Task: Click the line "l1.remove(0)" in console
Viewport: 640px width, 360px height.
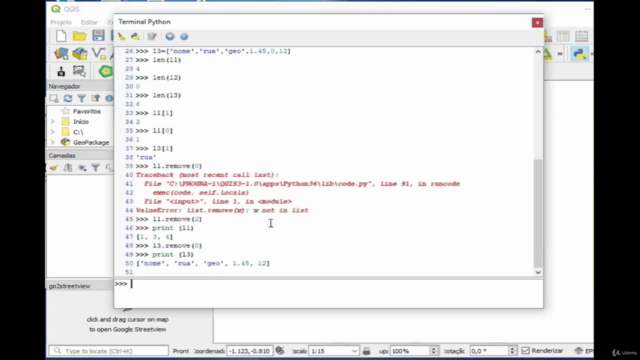Action: (x=177, y=166)
